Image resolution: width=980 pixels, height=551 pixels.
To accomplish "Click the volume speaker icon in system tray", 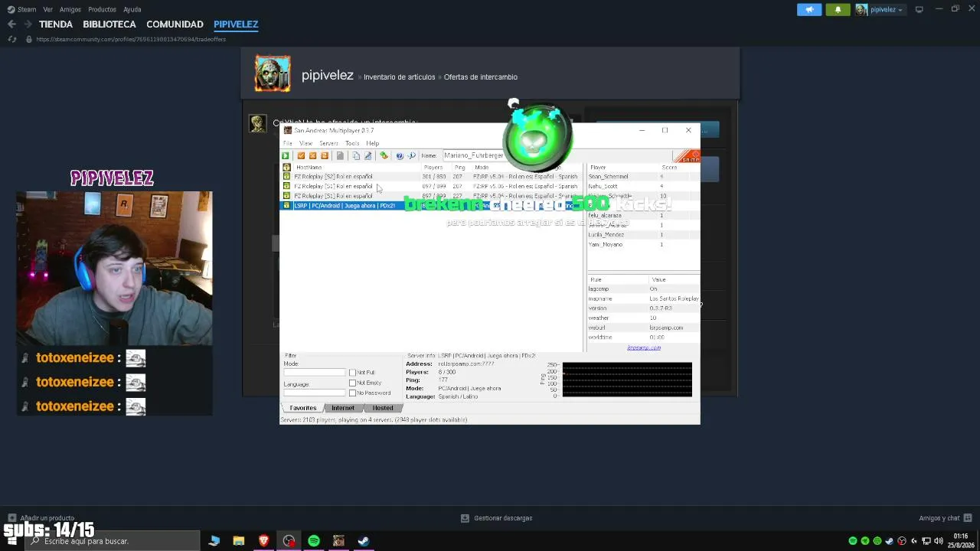I will point(939,541).
